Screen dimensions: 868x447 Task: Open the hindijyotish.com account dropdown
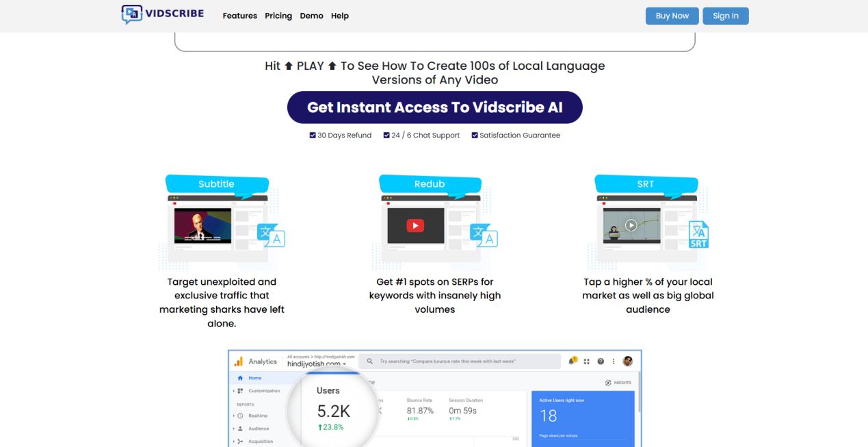coord(317,363)
